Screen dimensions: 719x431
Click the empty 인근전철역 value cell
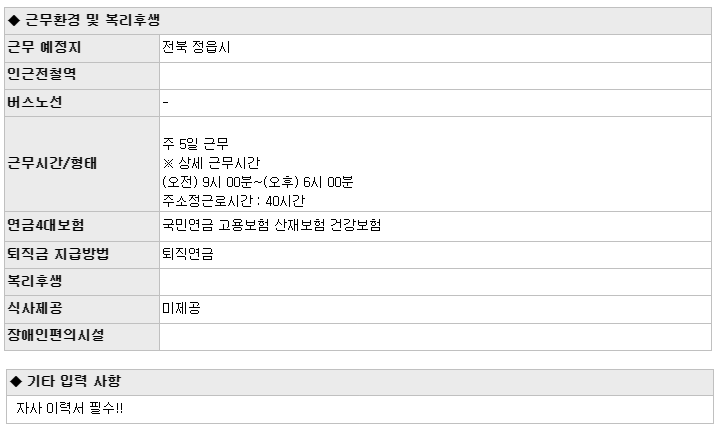click(436, 76)
